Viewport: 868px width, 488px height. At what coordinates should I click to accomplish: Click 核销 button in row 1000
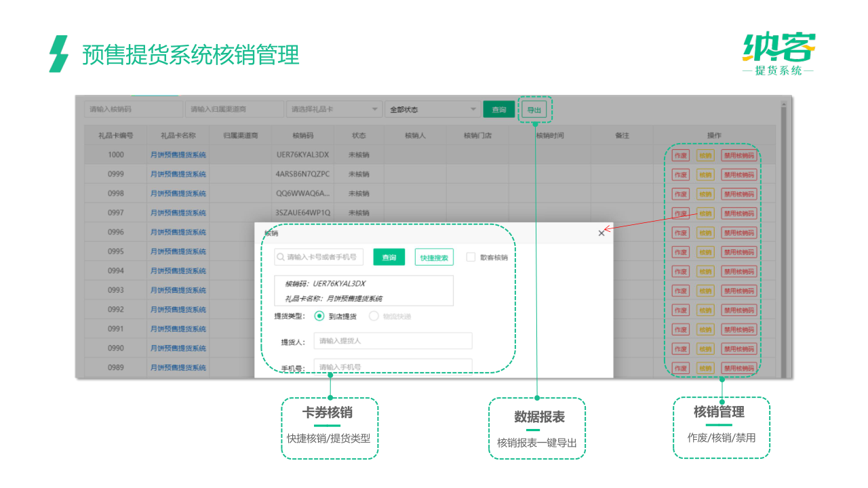(x=705, y=155)
